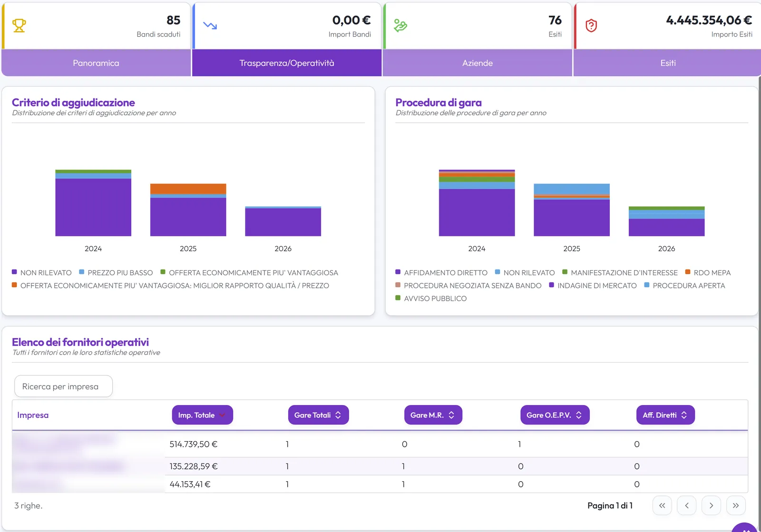The height and width of the screenshot is (532, 761).
Task: Sort table by Gare O.E.P.V.
Action: (555, 415)
